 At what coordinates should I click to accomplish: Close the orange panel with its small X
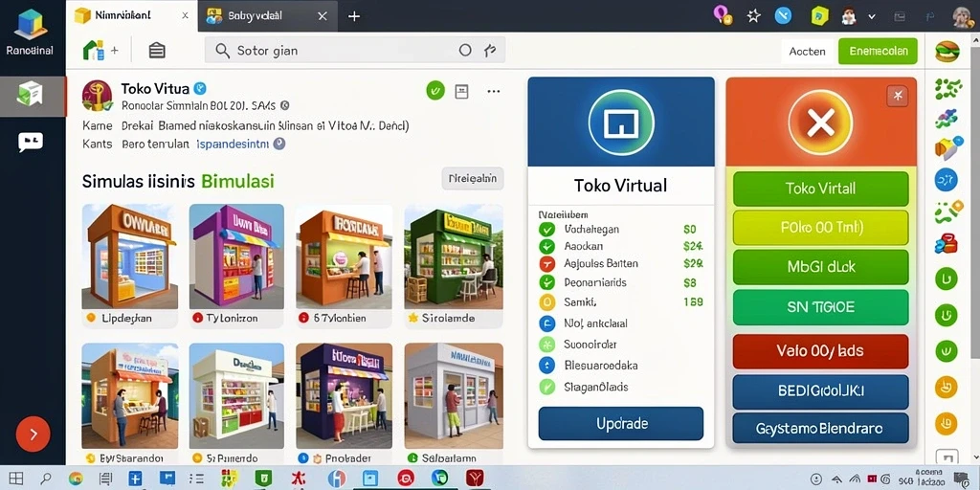coord(898,96)
